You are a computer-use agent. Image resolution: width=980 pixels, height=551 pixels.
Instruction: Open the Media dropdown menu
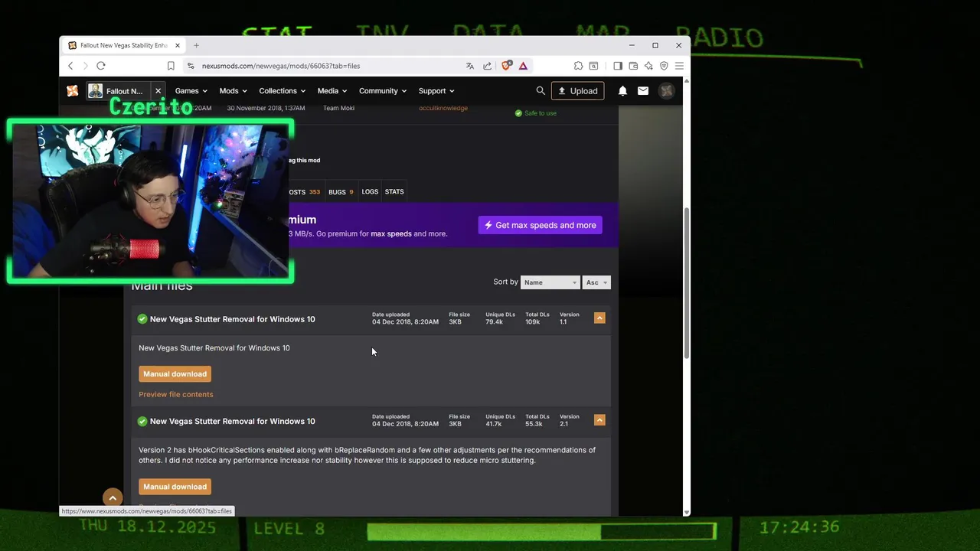(x=332, y=91)
